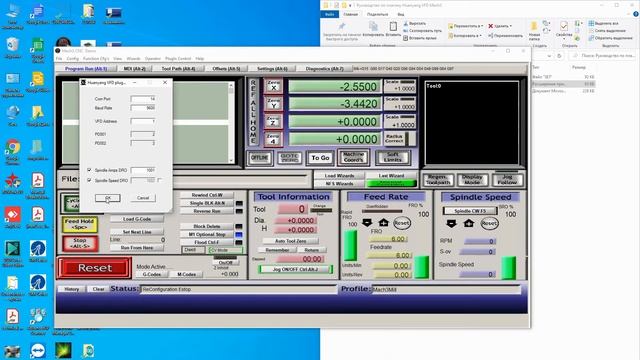Screen dimensions: 640x360
Task: Click the VFD Address input field
Action: (143, 121)
